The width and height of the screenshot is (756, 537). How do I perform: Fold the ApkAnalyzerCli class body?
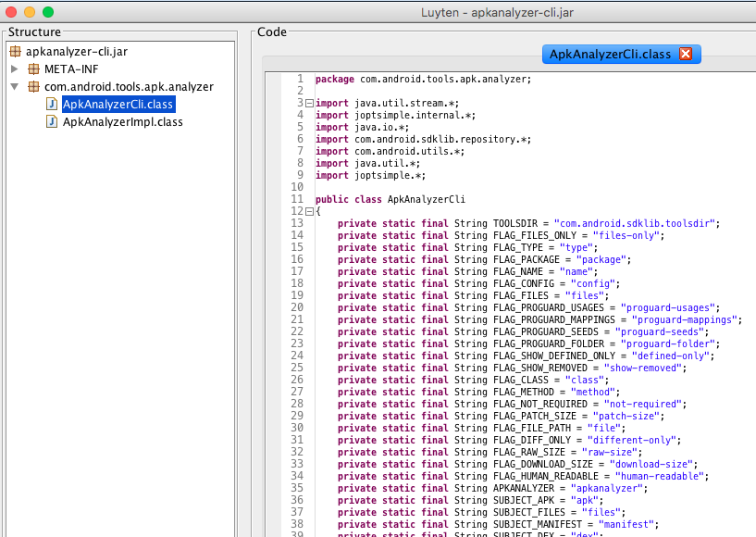308,211
